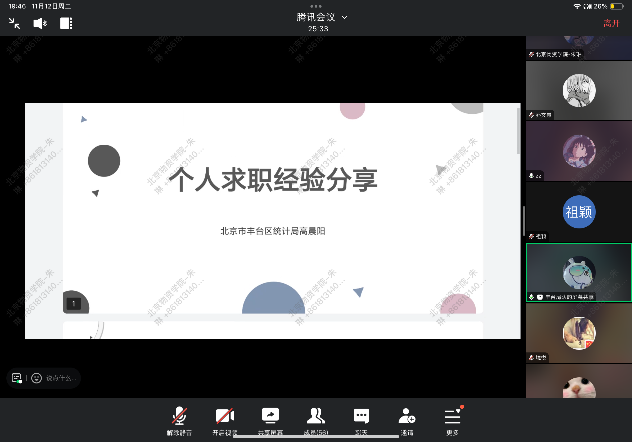Click the chat bubble icon at bottom left

[x=16, y=378]
